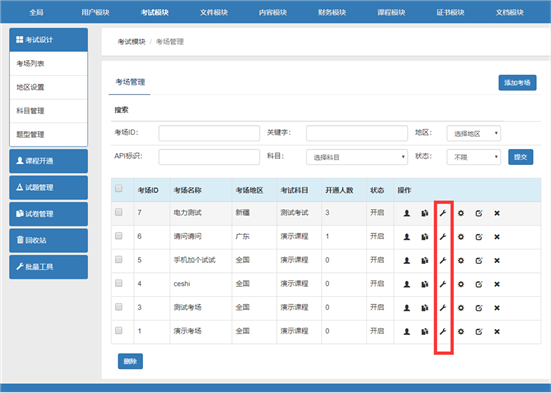This screenshot has height=393, width=551.
Task: Go to 考场列表 in sidebar
Action: tap(48, 64)
